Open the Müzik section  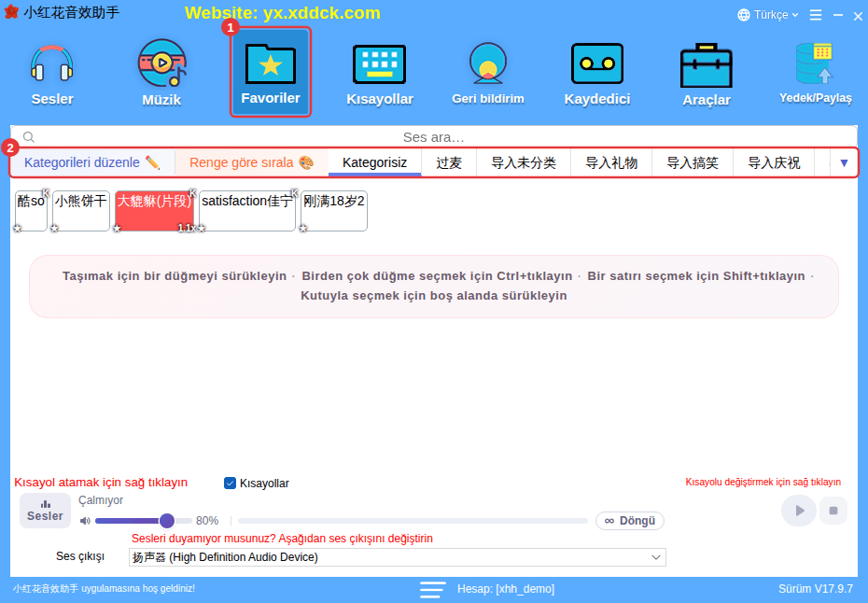click(x=161, y=73)
